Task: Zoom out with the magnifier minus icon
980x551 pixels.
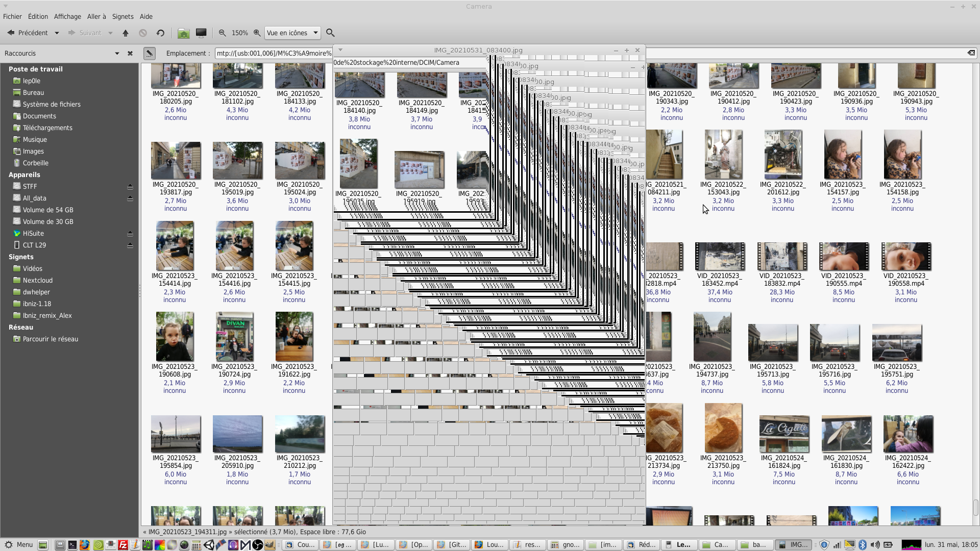Action: coord(223,33)
